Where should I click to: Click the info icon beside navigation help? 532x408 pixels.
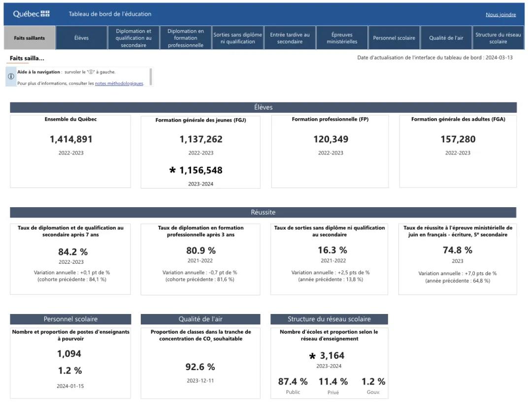coord(11,77)
